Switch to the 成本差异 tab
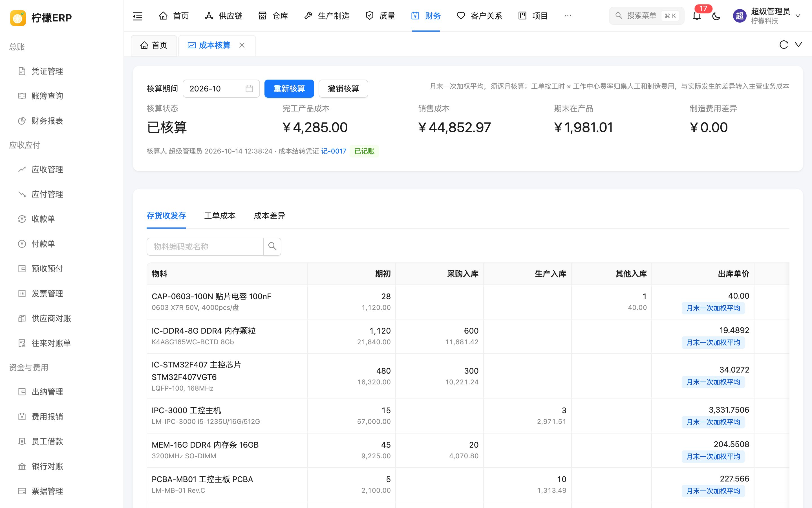 270,216
